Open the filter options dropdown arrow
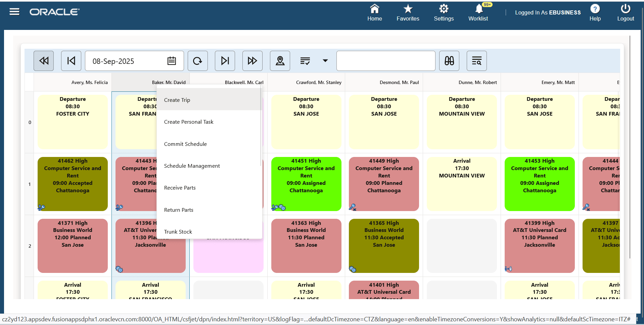Viewport: 644px width, 325px height. (325, 61)
